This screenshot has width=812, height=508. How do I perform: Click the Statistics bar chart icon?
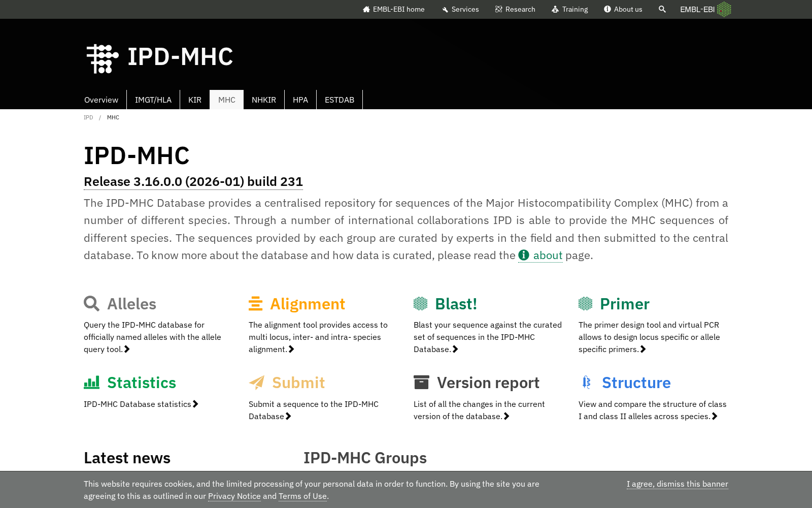[x=92, y=383]
